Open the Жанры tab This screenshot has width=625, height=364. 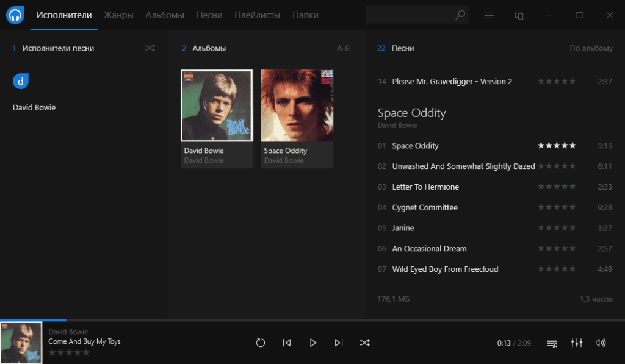click(x=118, y=15)
